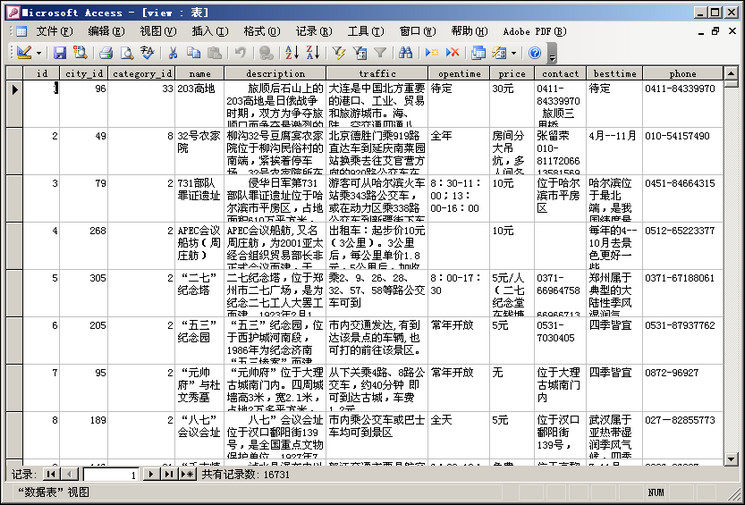
Task: Open Print Preview icon
Action: coord(126,53)
